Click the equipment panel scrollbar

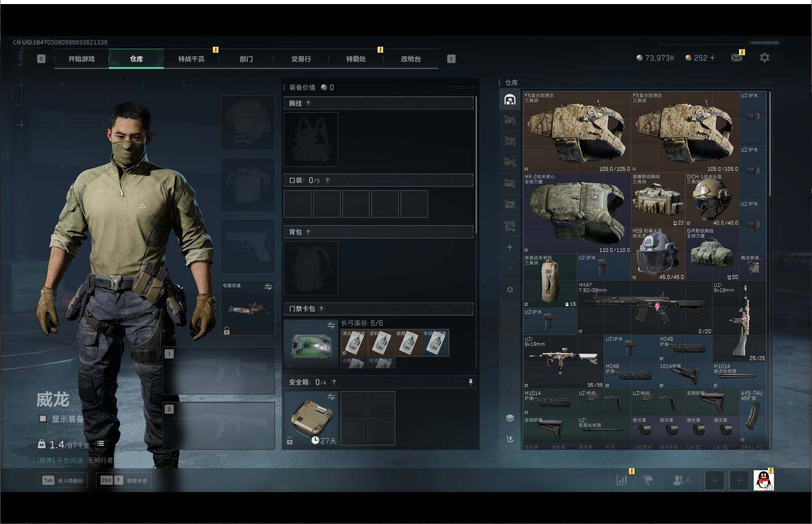point(475,165)
